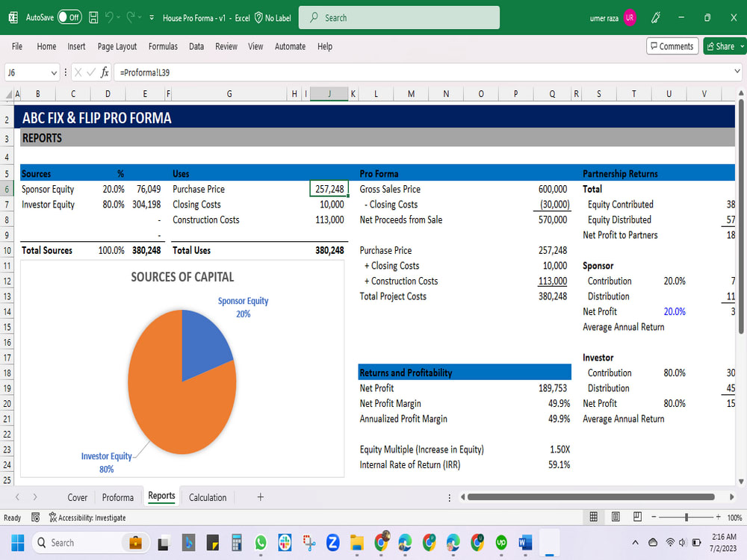This screenshot has width=747, height=560.
Task: Open the Windows Start menu
Action: 18,542
